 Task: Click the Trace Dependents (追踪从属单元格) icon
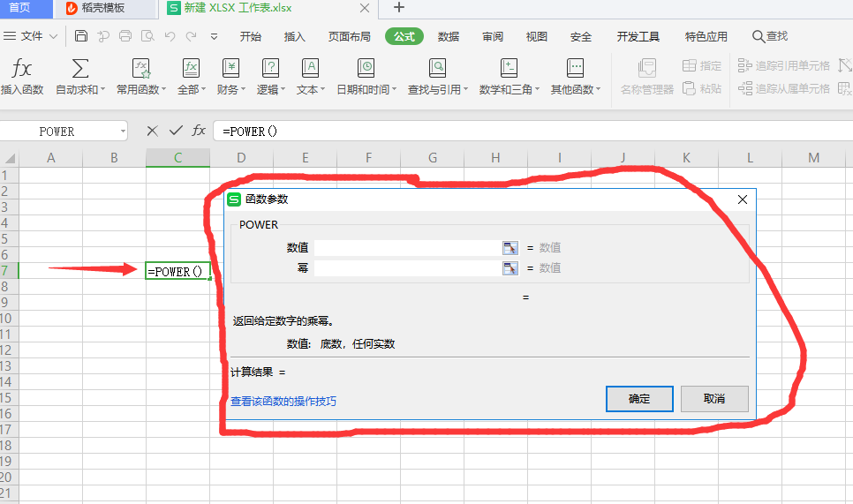point(744,88)
